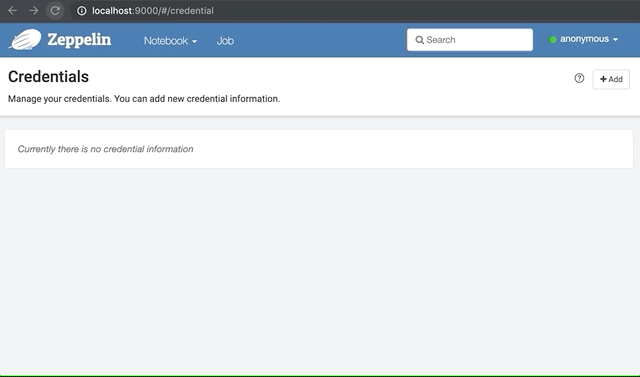Click the site info icon in address bar
Viewport: 640px width, 377px height.
click(x=82, y=11)
